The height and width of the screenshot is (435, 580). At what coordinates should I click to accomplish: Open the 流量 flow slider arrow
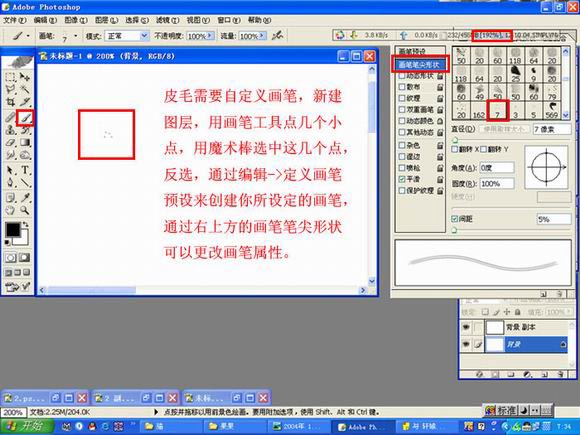[262, 36]
